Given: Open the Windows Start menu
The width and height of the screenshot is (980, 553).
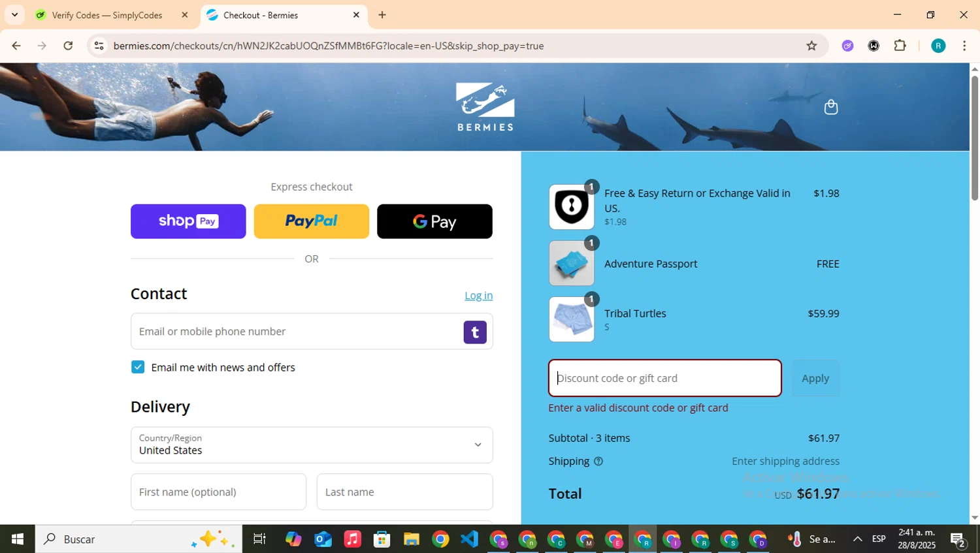Looking at the screenshot, I should tap(18, 539).
